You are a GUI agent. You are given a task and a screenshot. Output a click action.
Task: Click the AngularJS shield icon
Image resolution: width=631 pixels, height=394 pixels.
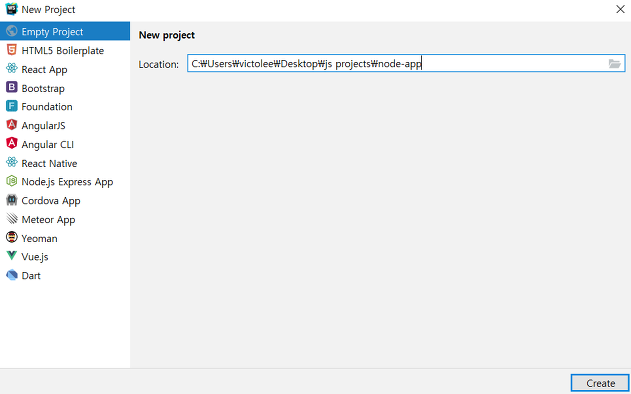pos(12,125)
